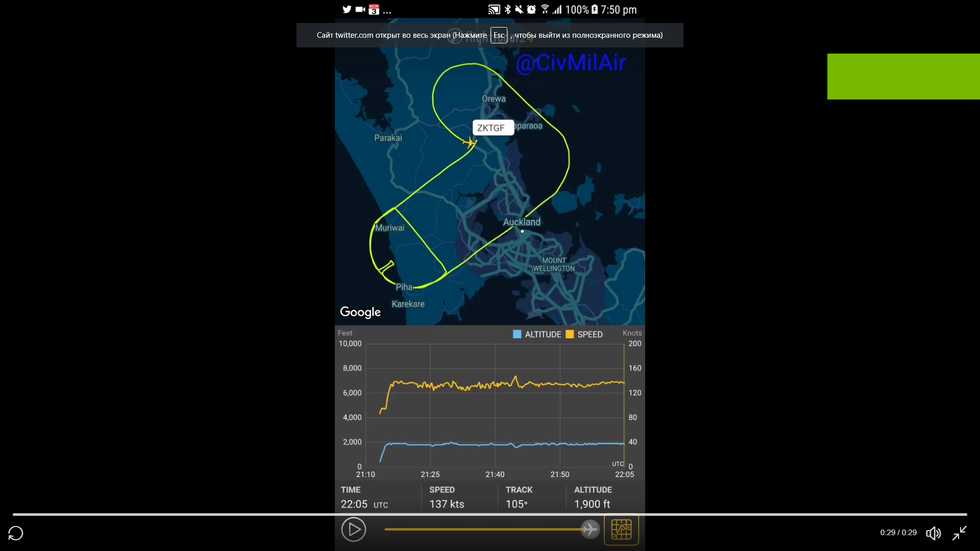Click the Parakai label on the map
Screen dimensions: 980x551
(x=388, y=138)
